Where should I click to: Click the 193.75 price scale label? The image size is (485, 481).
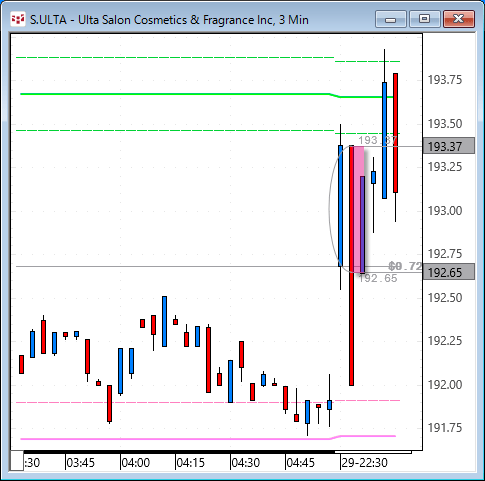click(445, 80)
